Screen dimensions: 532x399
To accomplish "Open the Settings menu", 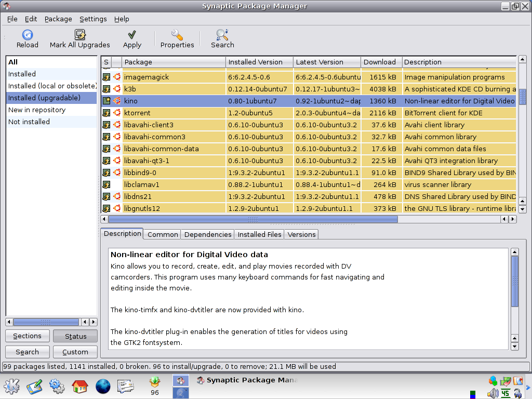I will (93, 19).
